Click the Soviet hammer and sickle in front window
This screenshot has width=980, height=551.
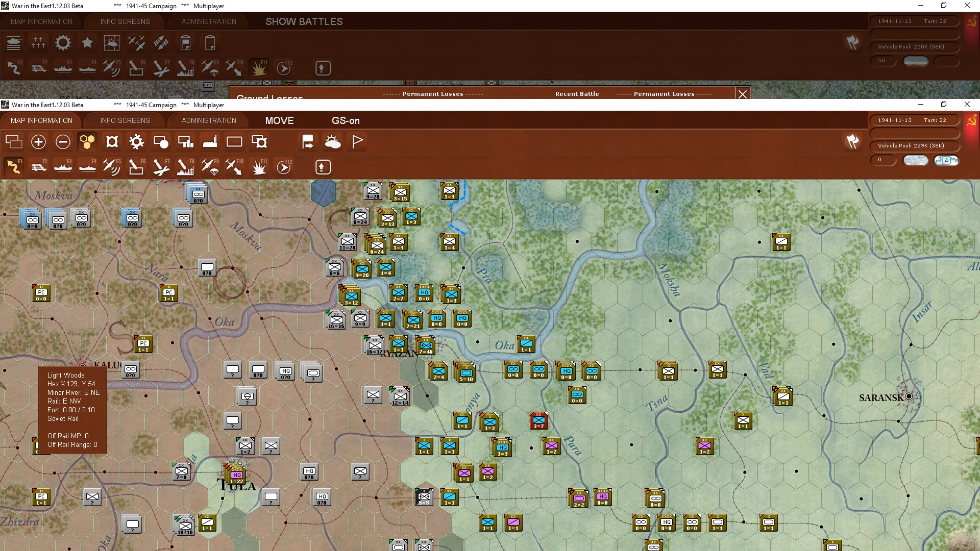coord(971,121)
